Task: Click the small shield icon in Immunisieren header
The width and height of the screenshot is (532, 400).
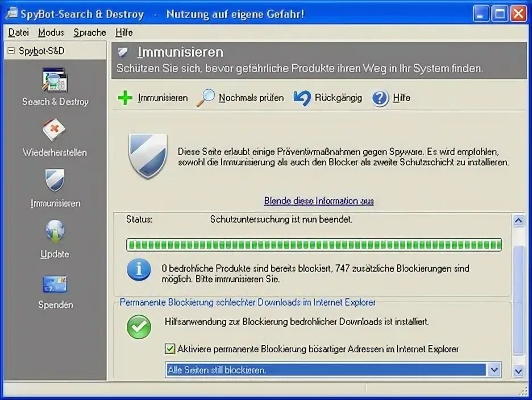Action: 123,52
